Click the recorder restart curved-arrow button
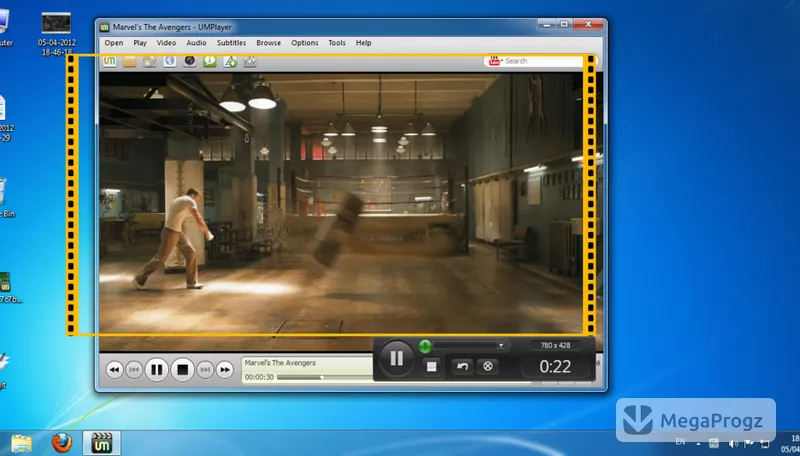Viewport: 800px width, 456px height. click(x=462, y=366)
